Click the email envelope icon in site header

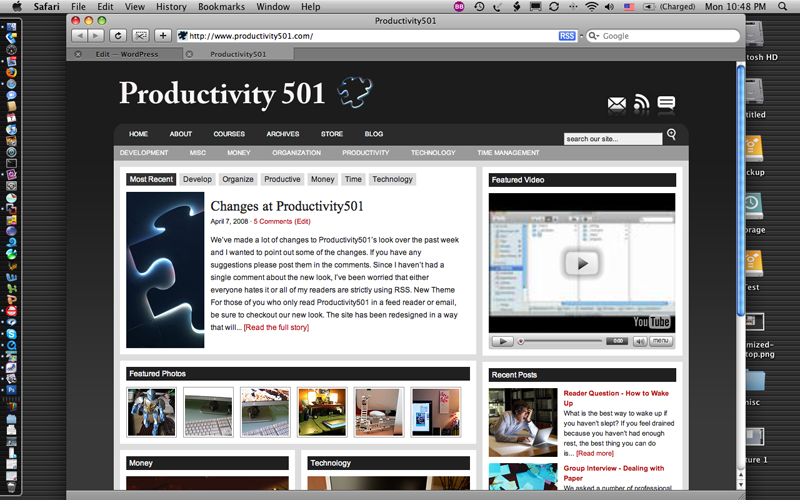click(616, 104)
